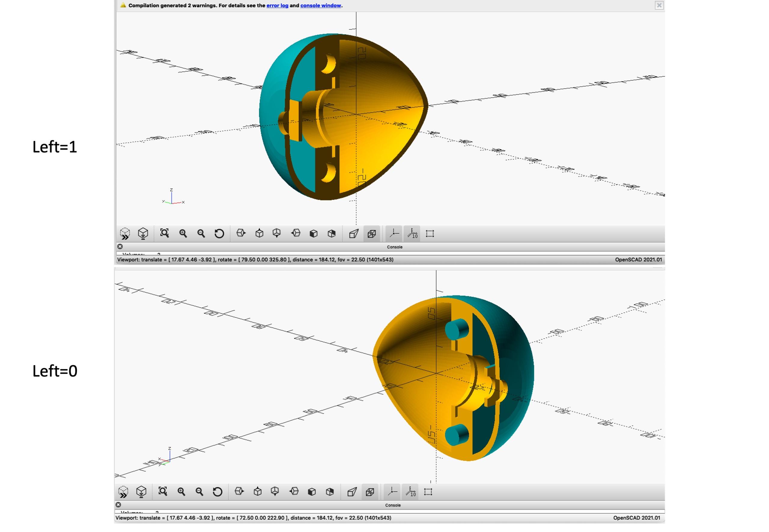Toggle Show Edges in Left=1 window

pos(430,233)
